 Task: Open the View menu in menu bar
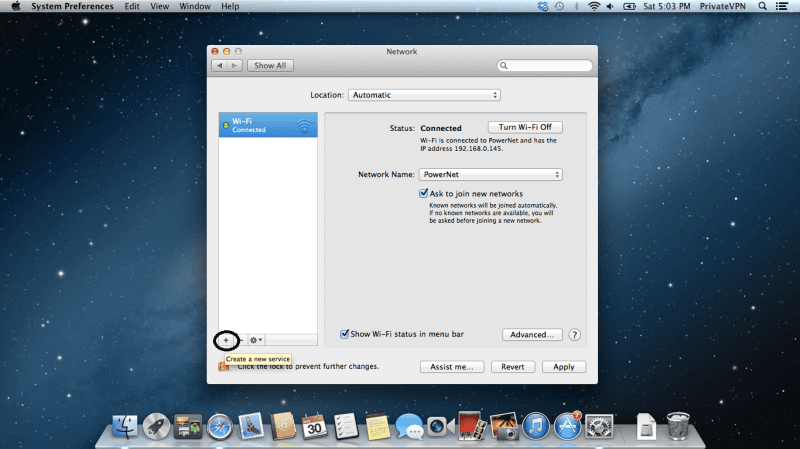click(160, 6)
